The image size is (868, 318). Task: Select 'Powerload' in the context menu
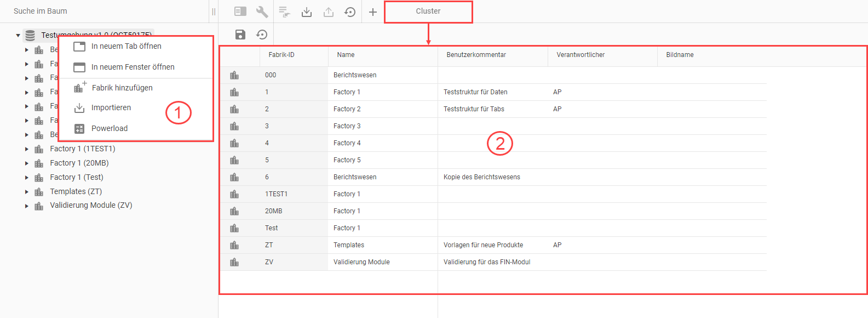coord(109,128)
